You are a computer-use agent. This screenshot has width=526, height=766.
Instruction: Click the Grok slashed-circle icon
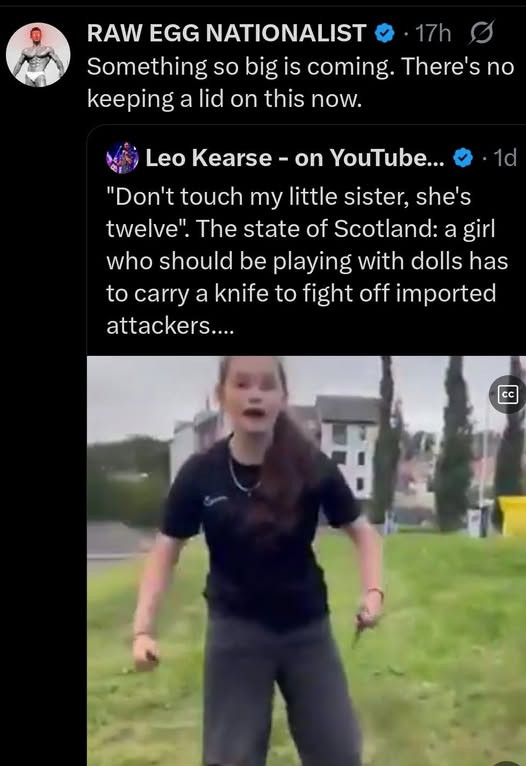tap(482, 33)
